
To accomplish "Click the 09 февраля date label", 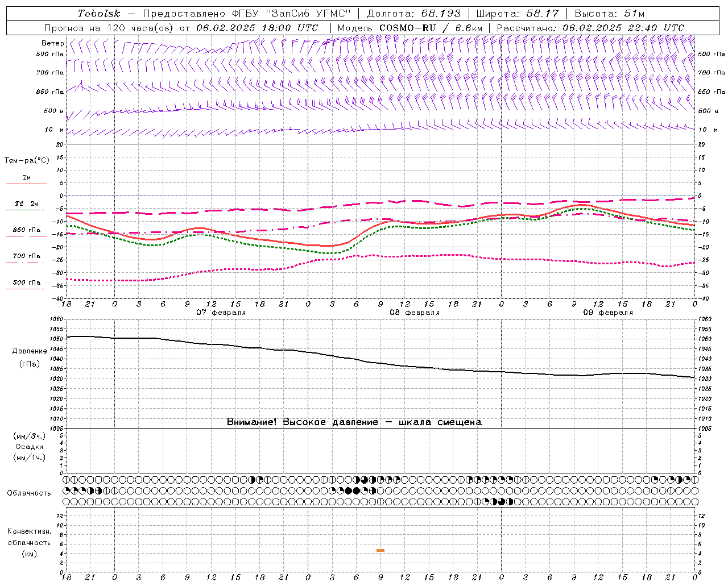I will (608, 313).
